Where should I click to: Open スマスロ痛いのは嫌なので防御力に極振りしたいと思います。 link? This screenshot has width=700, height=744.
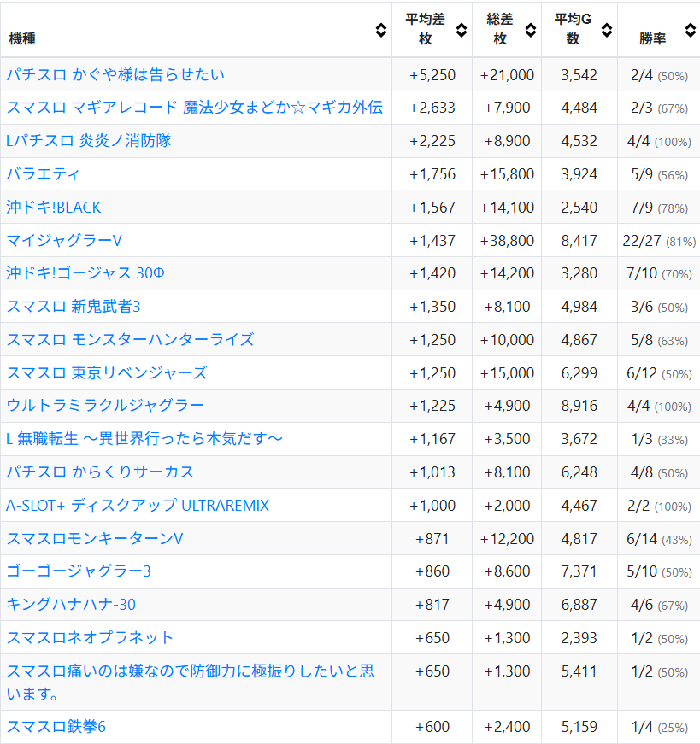[x=191, y=682]
